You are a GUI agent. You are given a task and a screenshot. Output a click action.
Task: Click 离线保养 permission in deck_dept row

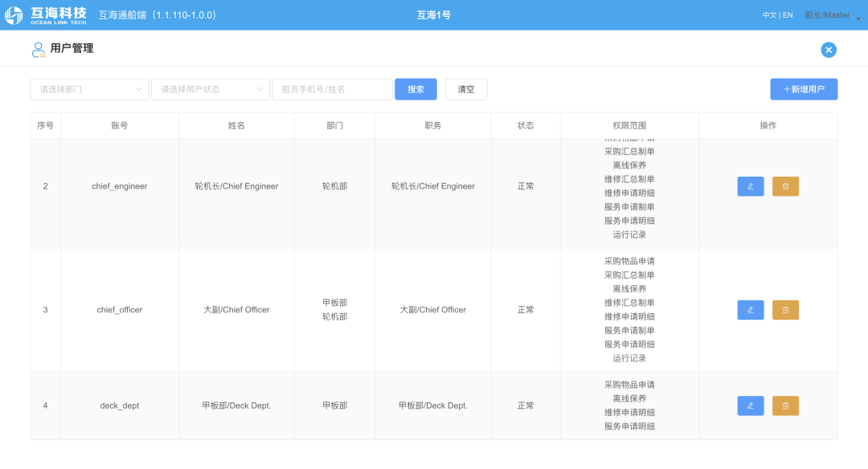click(x=629, y=398)
